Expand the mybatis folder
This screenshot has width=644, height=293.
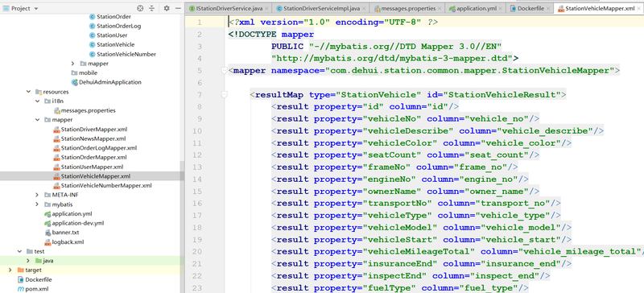tap(37, 204)
